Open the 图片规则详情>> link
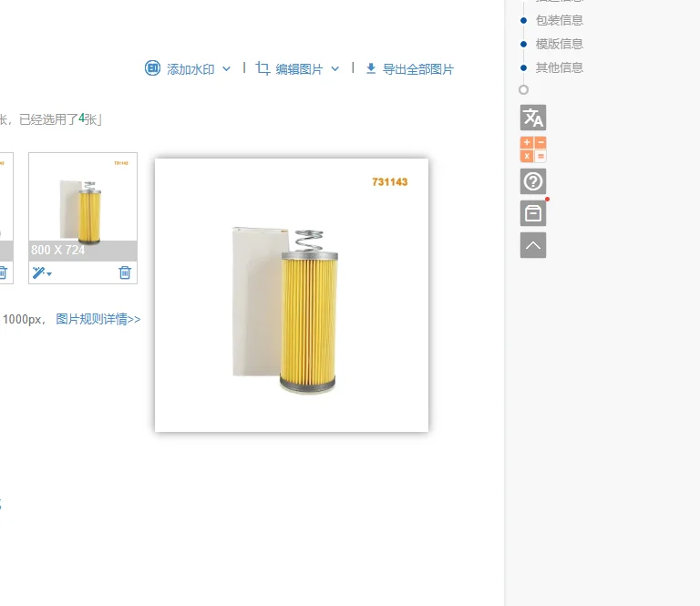The width and height of the screenshot is (700, 606). click(x=98, y=319)
